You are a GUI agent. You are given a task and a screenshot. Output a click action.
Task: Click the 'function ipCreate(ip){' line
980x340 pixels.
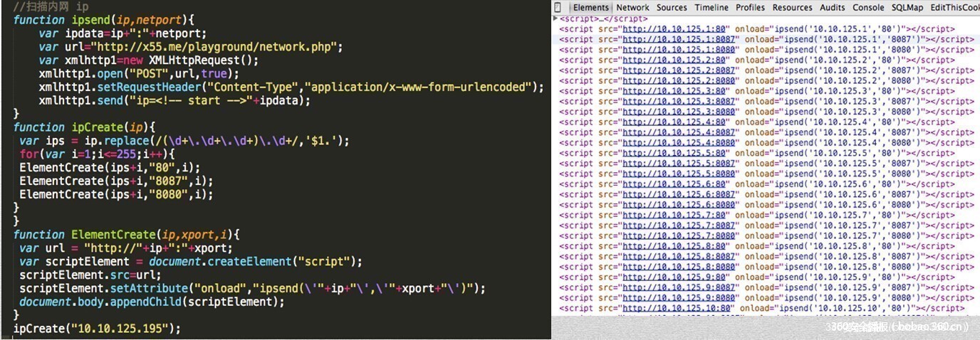84,127
